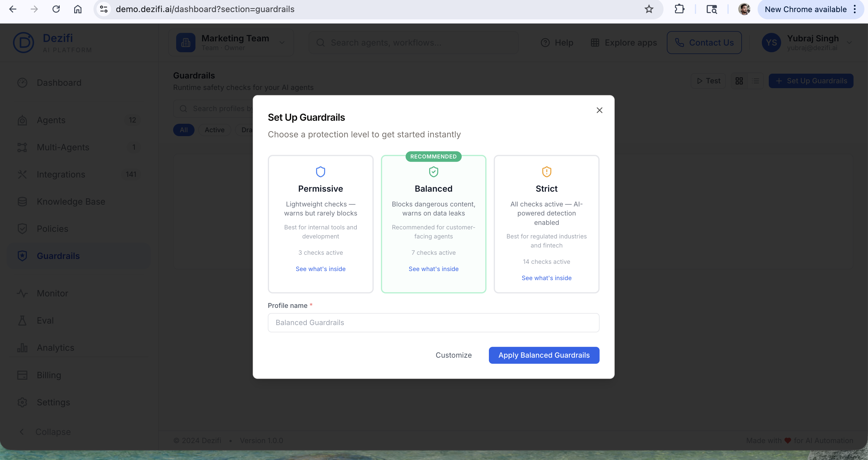Screen dimensions: 868x460
Task: Click the green Balanced shield check icon
Action: pos(433,172)
